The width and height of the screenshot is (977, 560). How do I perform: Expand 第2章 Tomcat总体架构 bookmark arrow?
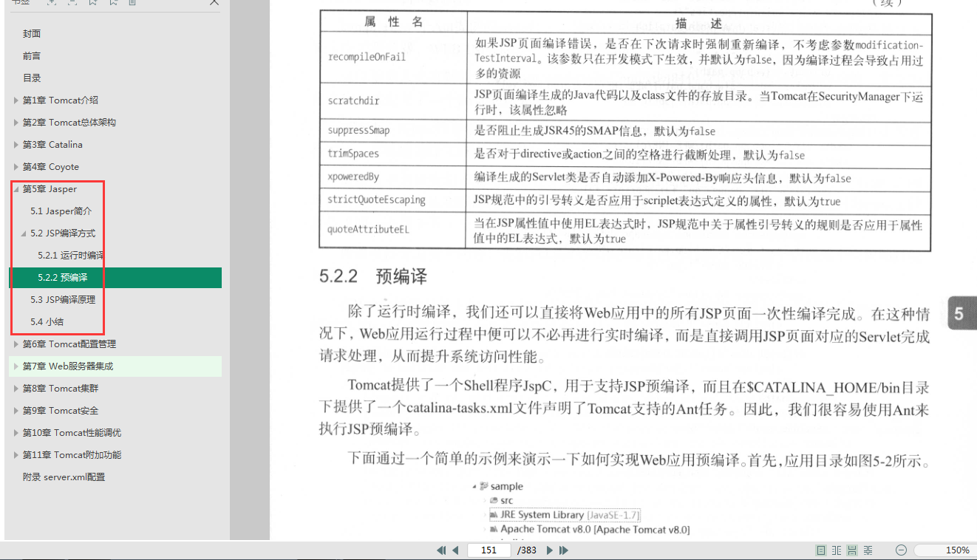16,123
